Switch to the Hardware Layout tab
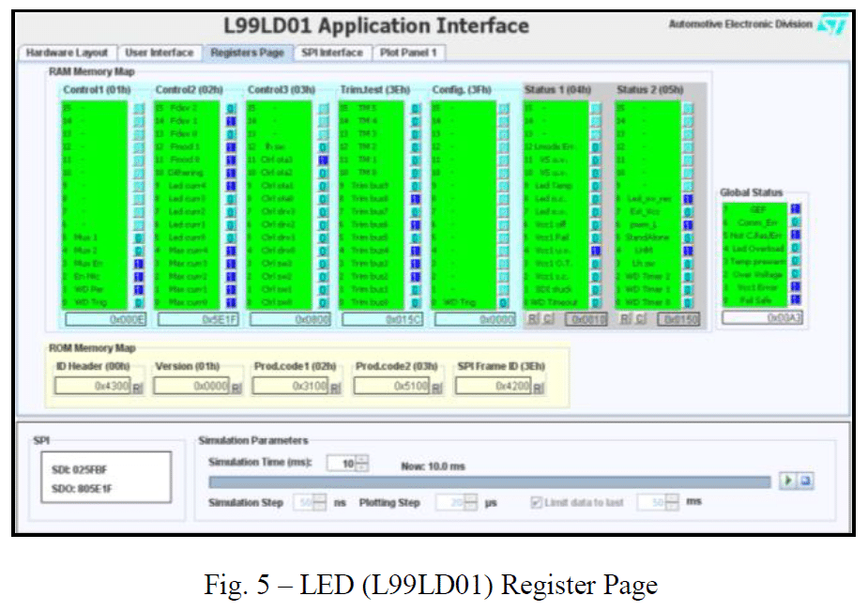Viewport: 868px width, 611px height. pos(67,53)
